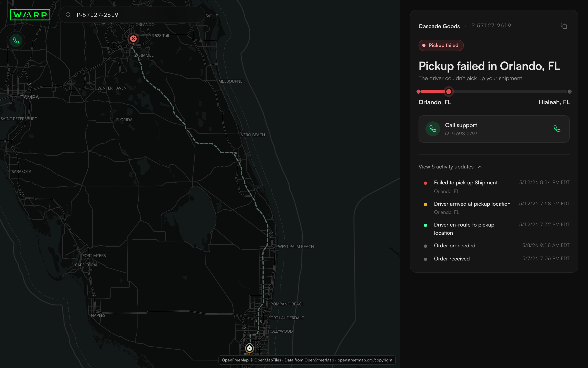Click the HOLLYWOOD map label
This screenshot has width=588, height=368.
pos(280,331)
